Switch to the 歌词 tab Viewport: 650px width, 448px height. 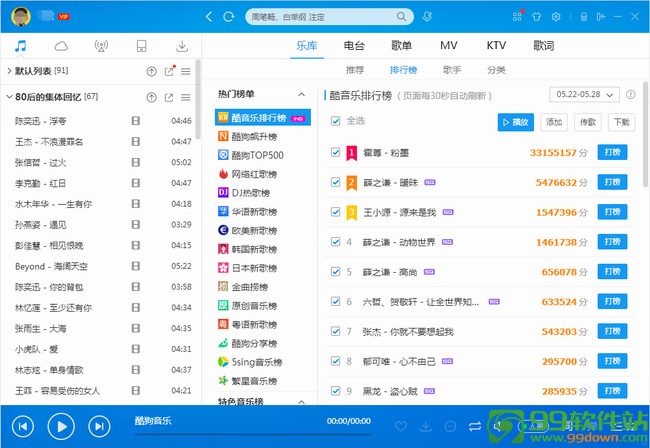click(x=543, y=46)
